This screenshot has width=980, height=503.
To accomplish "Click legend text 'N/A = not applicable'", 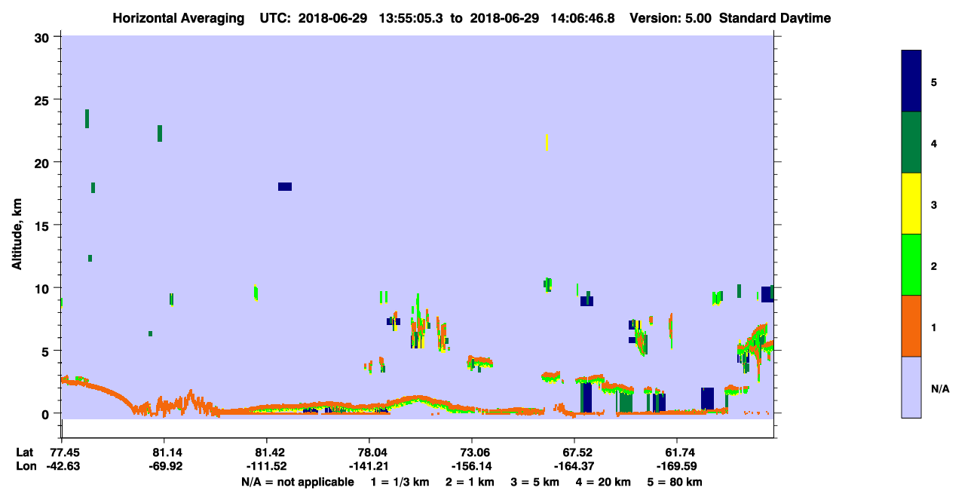I will click(x=297, y=482).
